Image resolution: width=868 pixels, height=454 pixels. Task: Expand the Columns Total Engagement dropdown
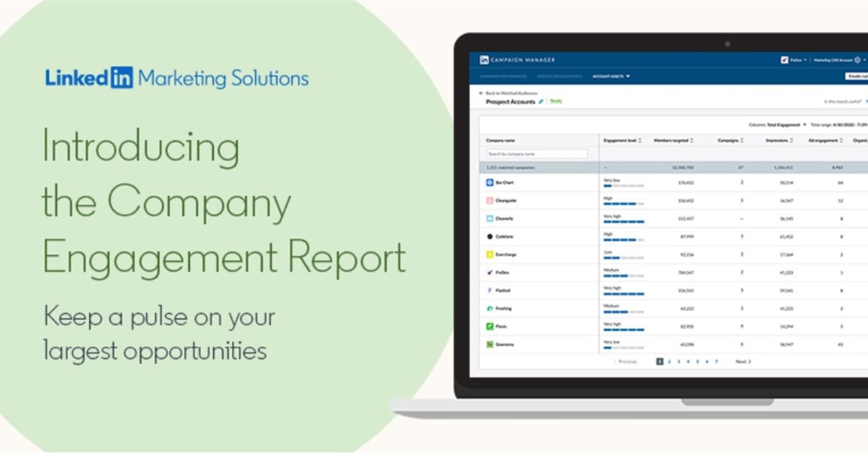click(776, 124)
